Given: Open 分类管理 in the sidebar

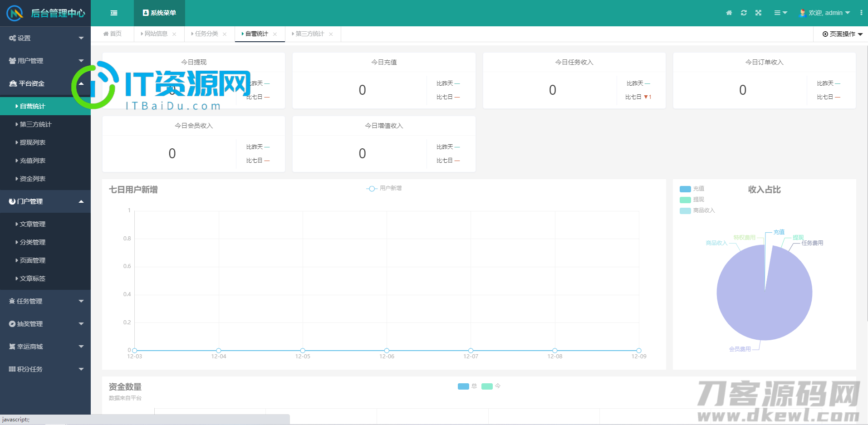Looking at the screenshot, I should pos(45,242).
